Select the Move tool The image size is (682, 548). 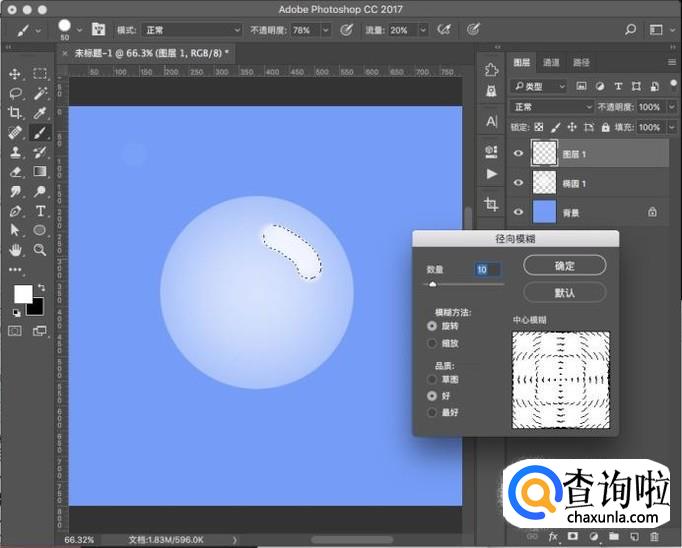point(15,74)
